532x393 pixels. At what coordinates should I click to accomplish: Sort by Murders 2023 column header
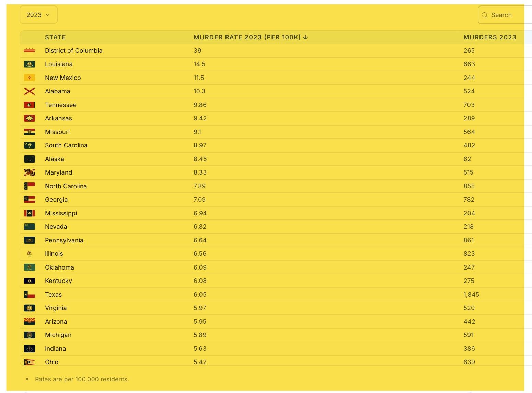point(489,37)
